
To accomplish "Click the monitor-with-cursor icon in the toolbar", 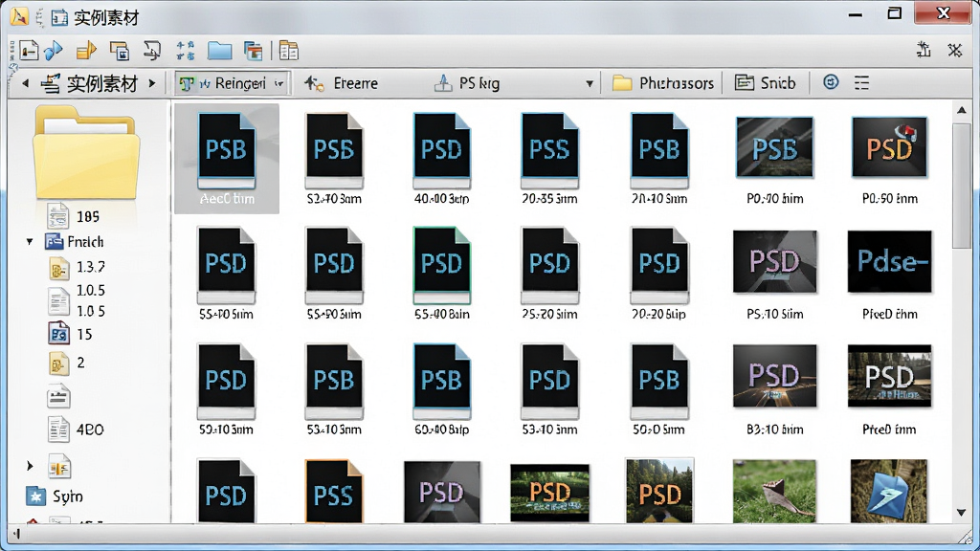I will [x=152, y=51].
